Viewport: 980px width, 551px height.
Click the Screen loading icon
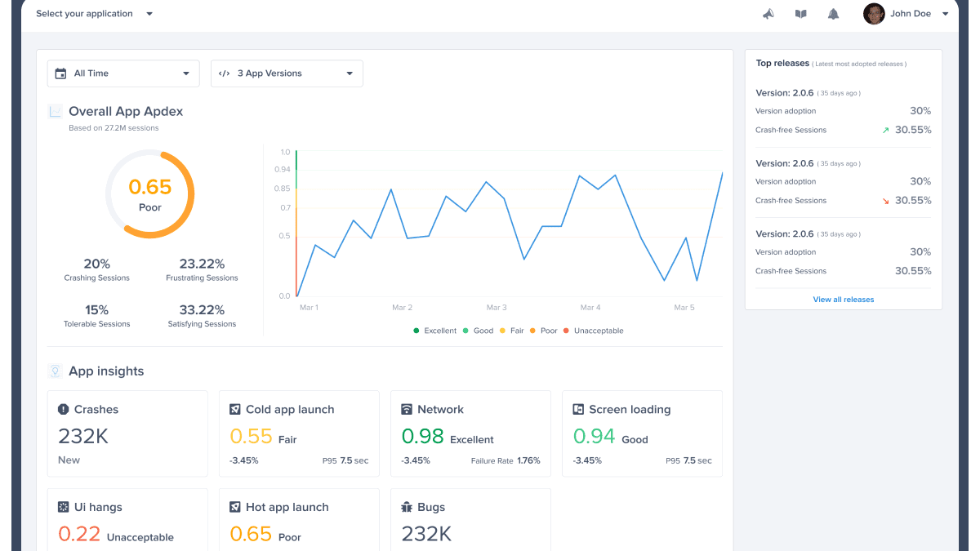click(x=577, y=409)
